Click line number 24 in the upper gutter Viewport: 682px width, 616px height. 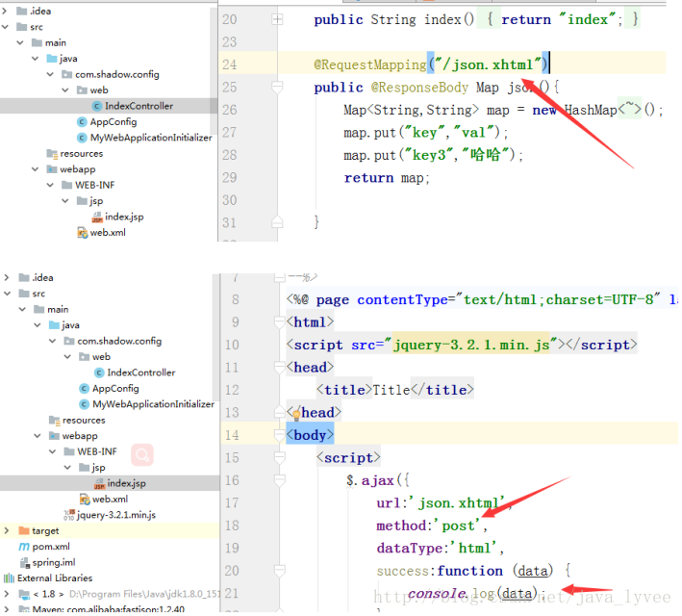click(x=230, y=64)
